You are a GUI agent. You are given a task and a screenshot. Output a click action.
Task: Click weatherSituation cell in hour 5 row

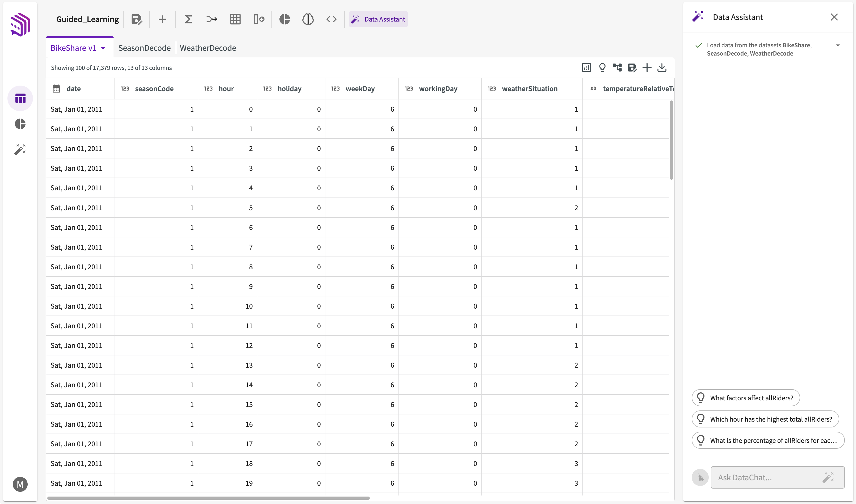(532, 208)
